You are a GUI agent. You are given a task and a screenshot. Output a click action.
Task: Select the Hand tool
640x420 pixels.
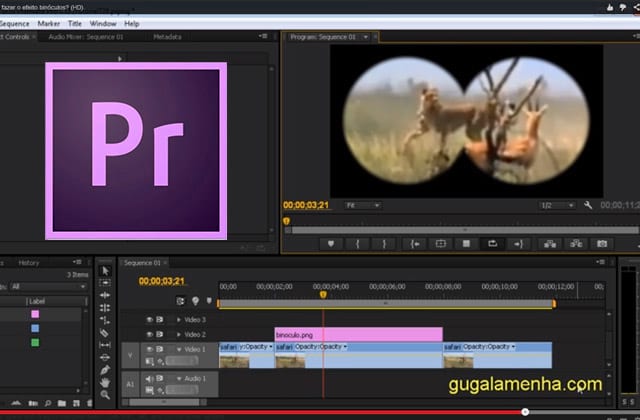tap(105, 382)
